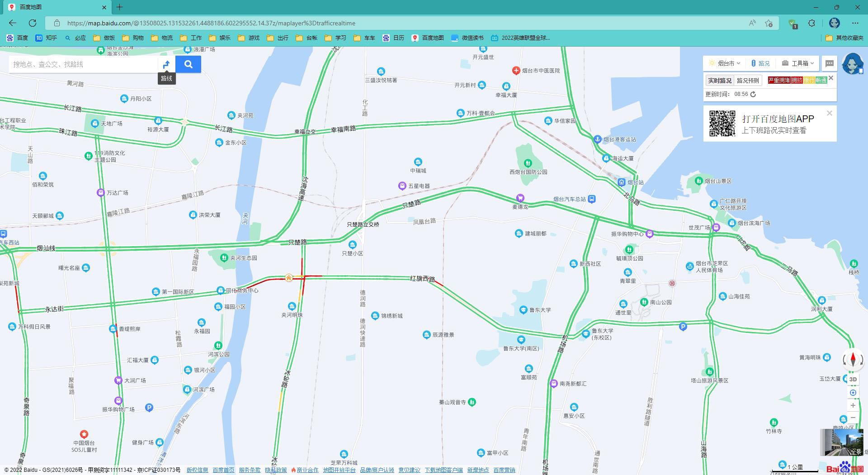The image size is (868, 475).
Task: Zoom in with the plus button
Action: click(853, 405)
